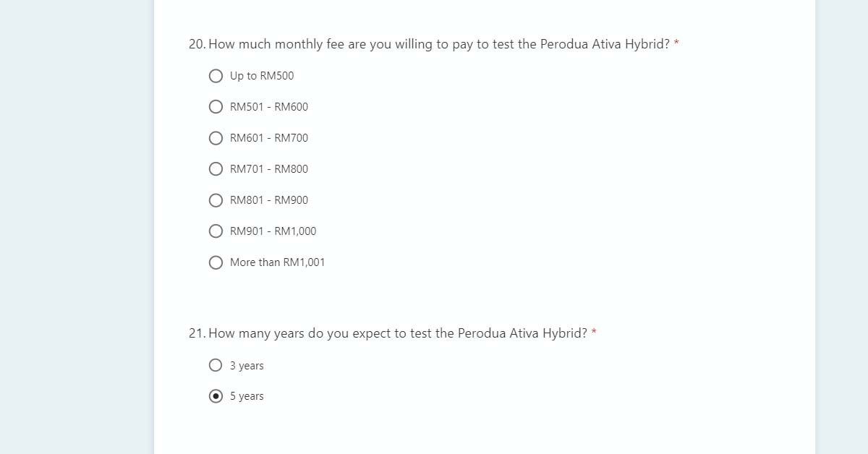Viewport: 868px width, 454px height.
Task: Click the 'Up to RM500' label text
Action: (x=262, y=76)
